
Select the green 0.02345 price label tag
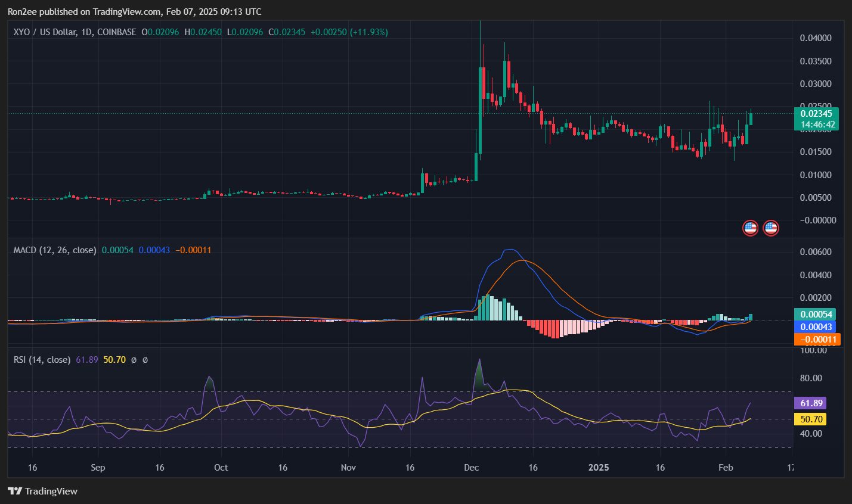point(816,114)
